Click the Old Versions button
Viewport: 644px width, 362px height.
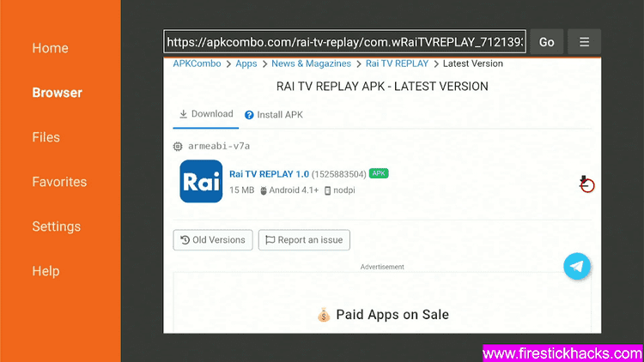coord(213,239)
